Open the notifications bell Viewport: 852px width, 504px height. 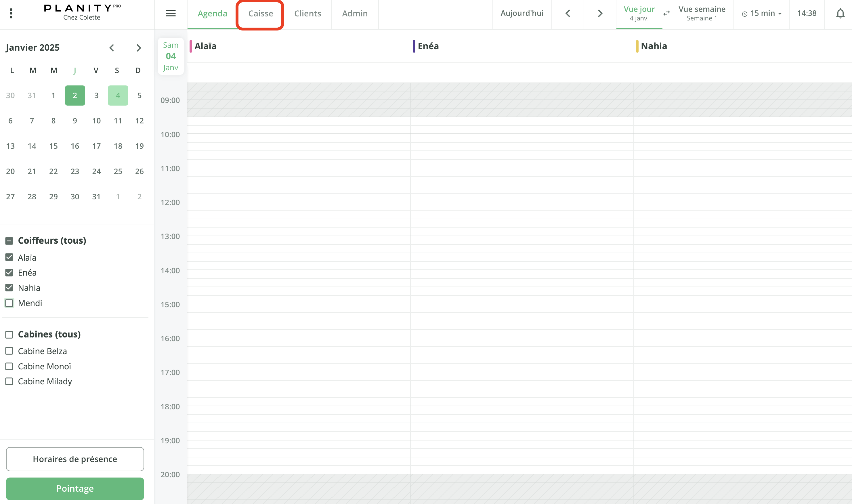(x=840, y=13)
